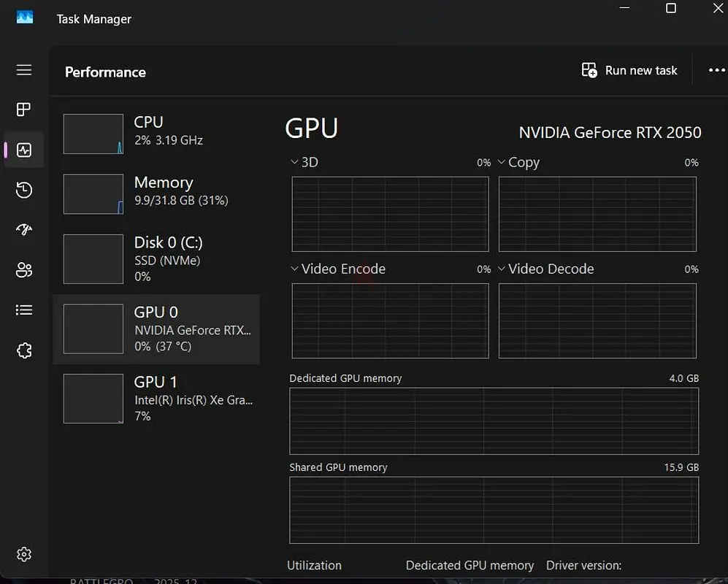Open the three-dot more options menu
The image size is (728, 584).
[716, 70]
